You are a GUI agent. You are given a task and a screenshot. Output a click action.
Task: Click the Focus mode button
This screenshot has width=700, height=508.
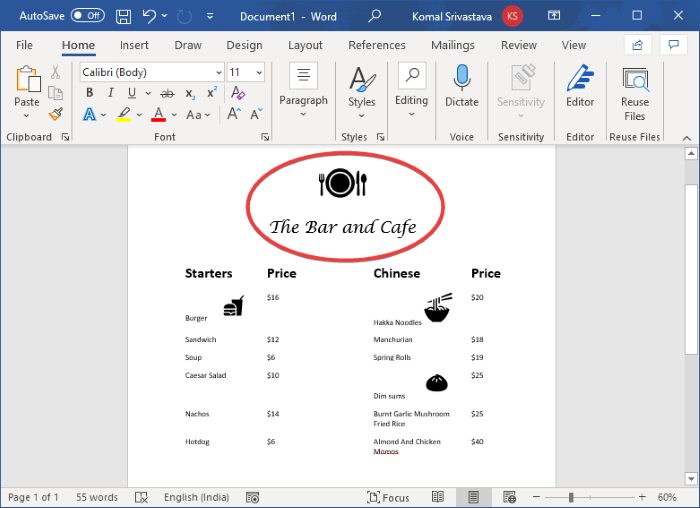tap(389, 497)
